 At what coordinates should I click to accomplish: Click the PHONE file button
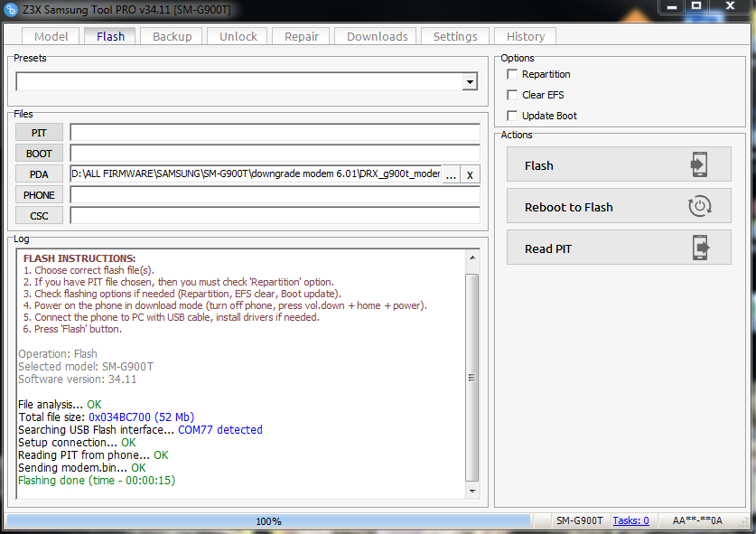[x=39, y=195]
